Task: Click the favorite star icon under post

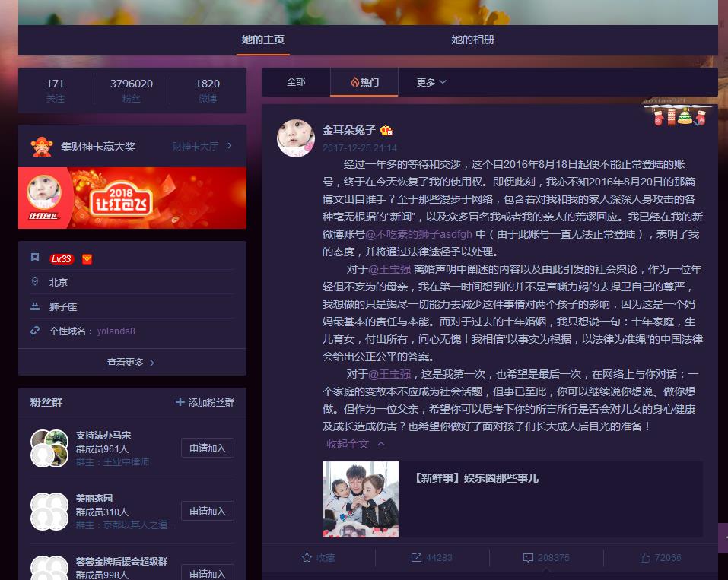Action: pos(307,557)
